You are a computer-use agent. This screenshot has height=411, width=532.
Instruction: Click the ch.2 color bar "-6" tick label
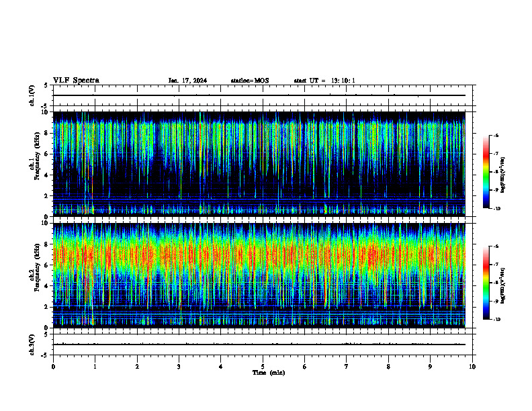496,246
